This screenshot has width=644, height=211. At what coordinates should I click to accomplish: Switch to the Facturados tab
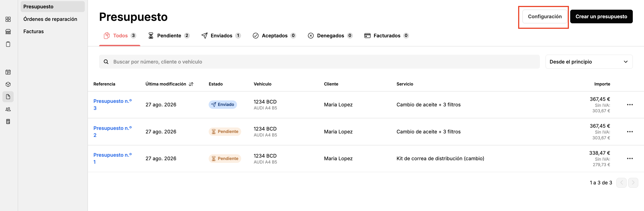[x=387, y=36]
